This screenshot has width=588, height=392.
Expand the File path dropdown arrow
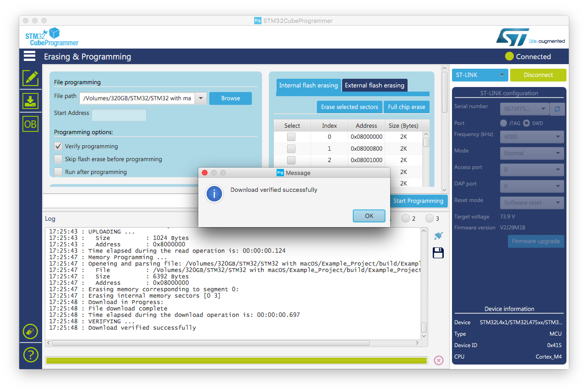tap(201, 98)
